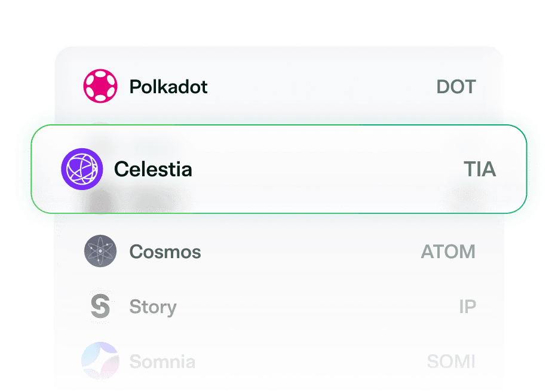Select the Somnia list entry

(279, 362)
